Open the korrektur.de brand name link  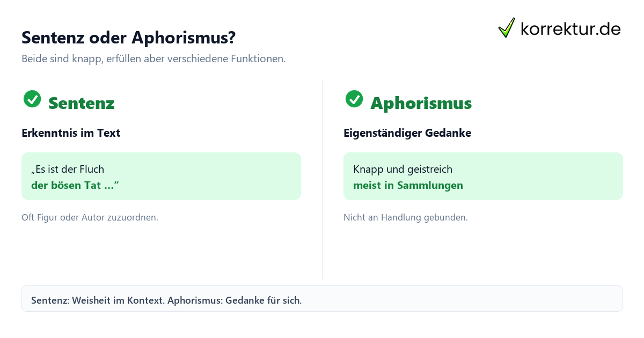(x=570, y=29)
